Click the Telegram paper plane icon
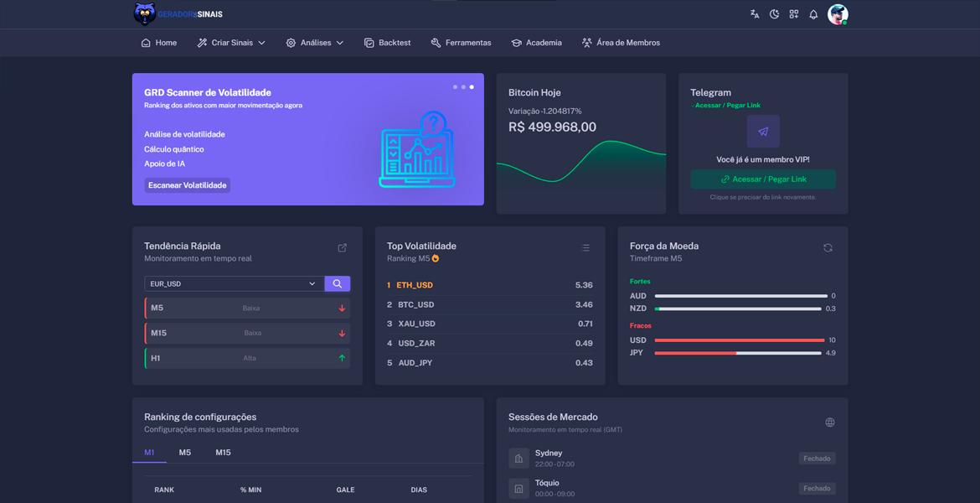Image resolution: width=980 pixels, height=503 pixels. point(763,132)
